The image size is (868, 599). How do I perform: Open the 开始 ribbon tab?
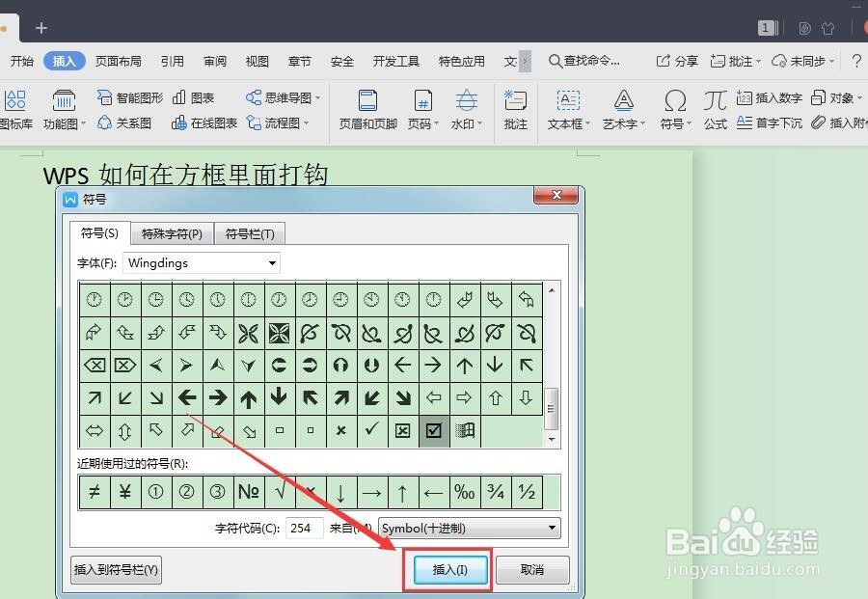pyautogui.click(x=22, y=61)
